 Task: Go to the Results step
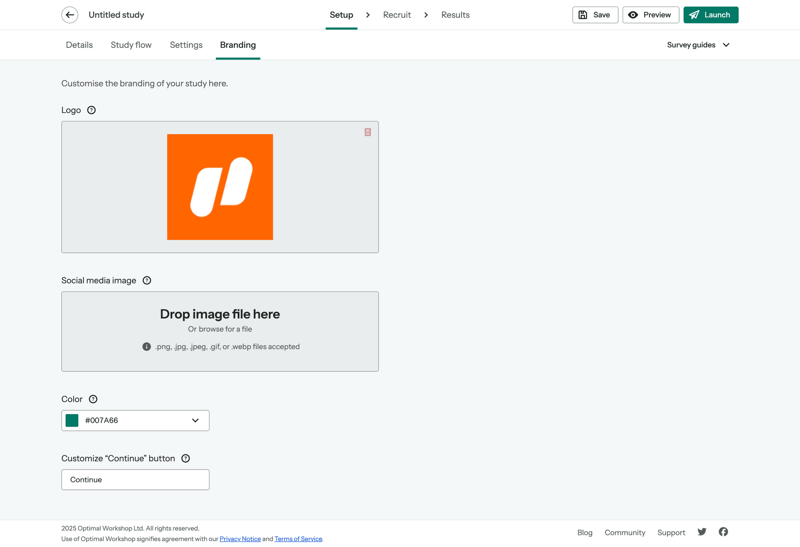tap(455, 15)
